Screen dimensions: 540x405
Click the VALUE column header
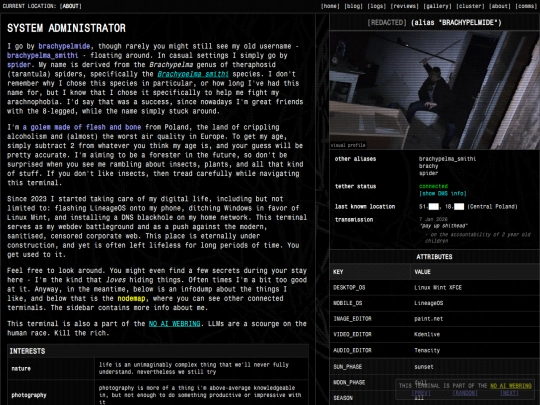point(422,272)
